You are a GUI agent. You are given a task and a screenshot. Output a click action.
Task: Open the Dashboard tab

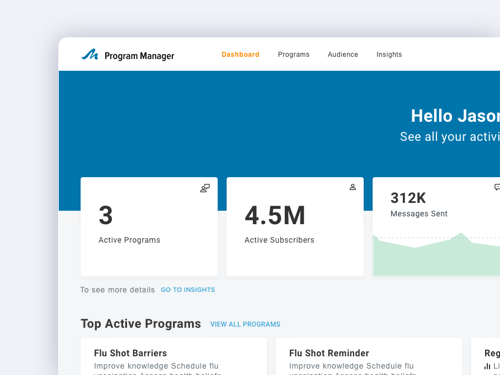click(240, 54)
